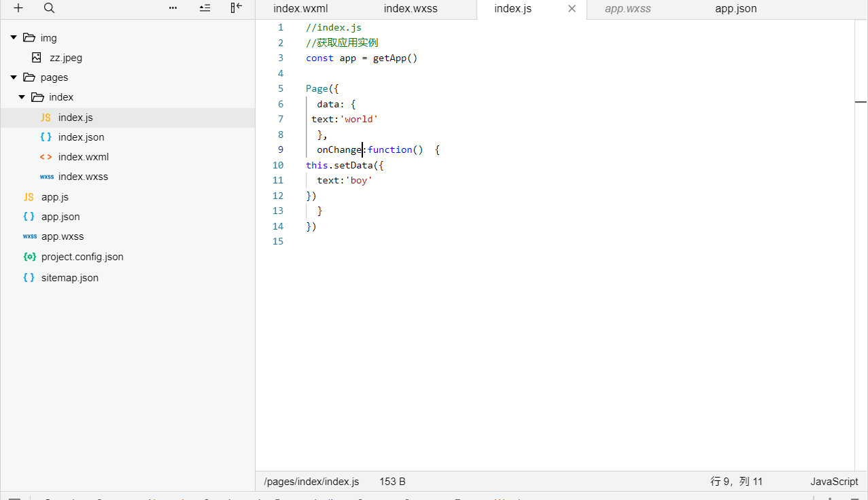Open the search magnifier in file panel
Image resolution: width=868 pixels, height=500 pixels.
[49, 8]
